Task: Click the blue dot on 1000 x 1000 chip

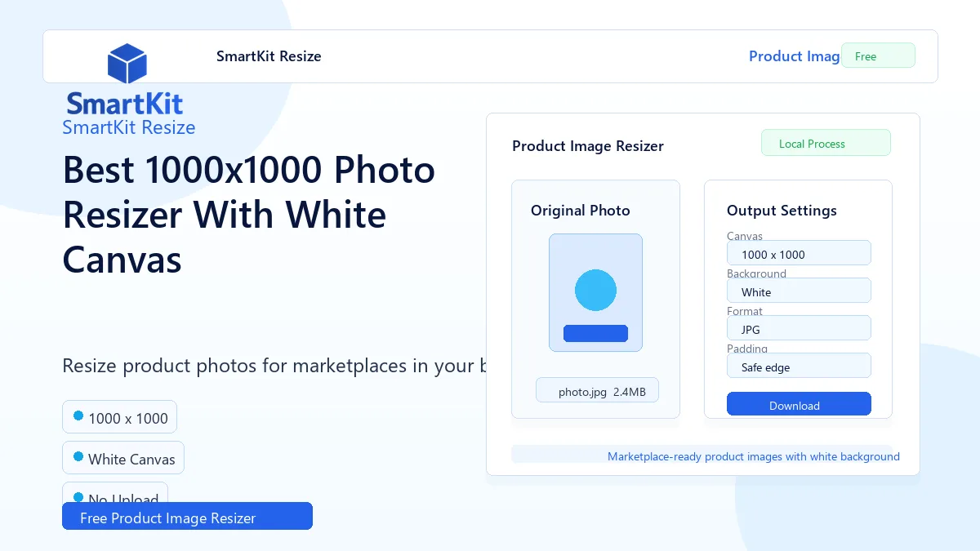Action: (x=78, y=415)
